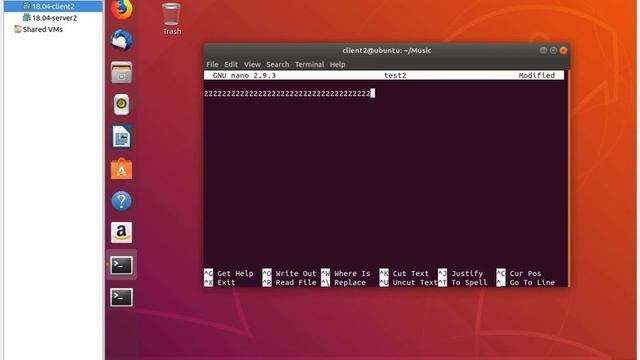Open Firefox from the Ubuntu dock

click(x=122, y=9)
